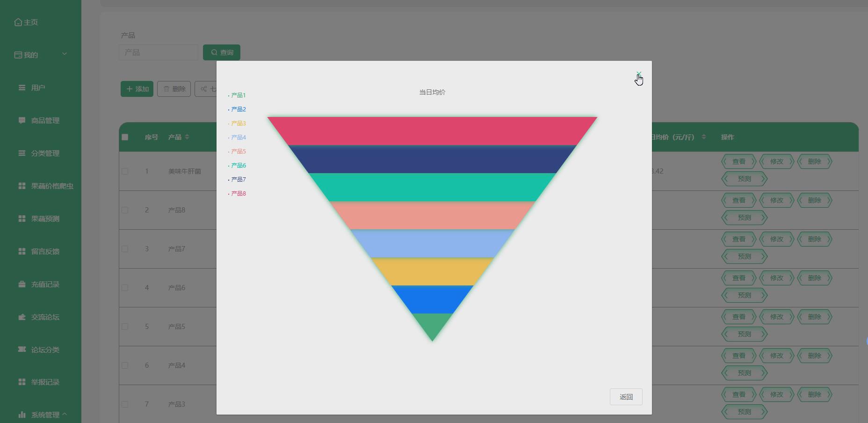868x423 pixels.
Task: Open 主页 from the sidebar
Action: (x=31, y=22)
